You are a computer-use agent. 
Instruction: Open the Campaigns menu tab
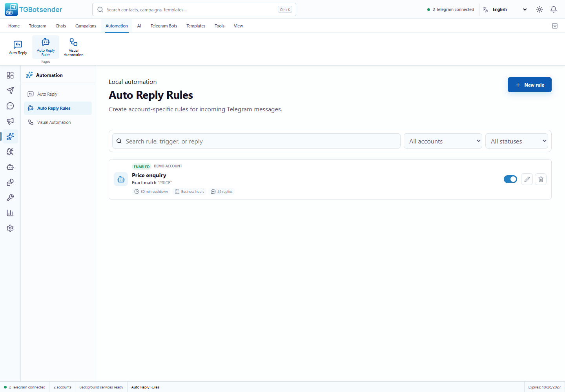pyautogui.click(x=86, y=26)
